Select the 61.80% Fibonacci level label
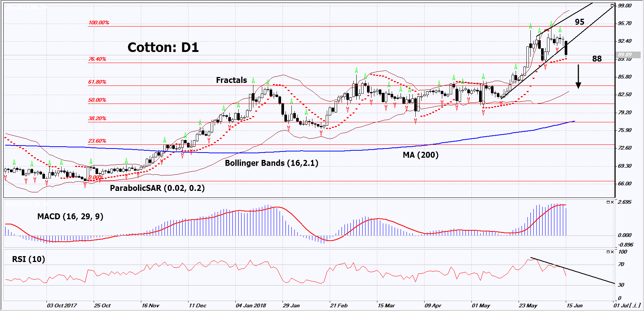644x311 pixels. click(x=97, y=82)
